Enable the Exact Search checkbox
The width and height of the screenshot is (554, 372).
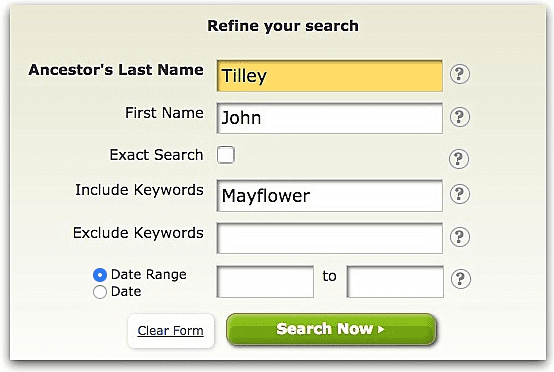coord(226,155)
